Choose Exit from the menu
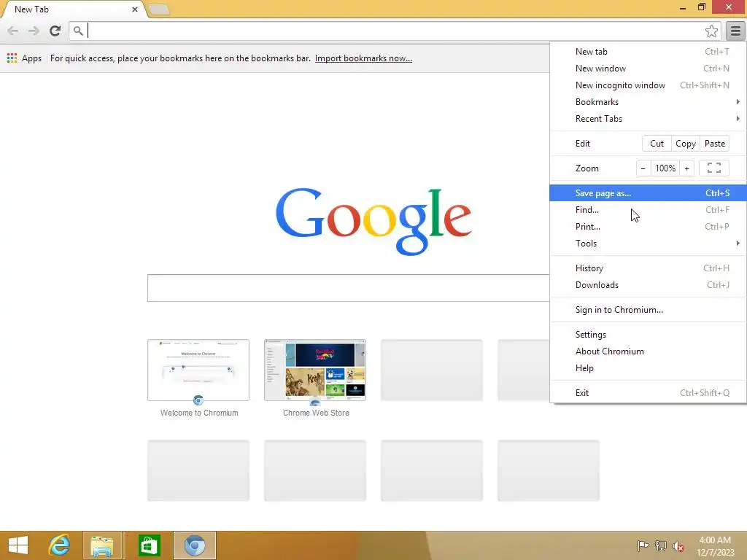The height and width of the screenshot is (560, 747). coord(648,393)
